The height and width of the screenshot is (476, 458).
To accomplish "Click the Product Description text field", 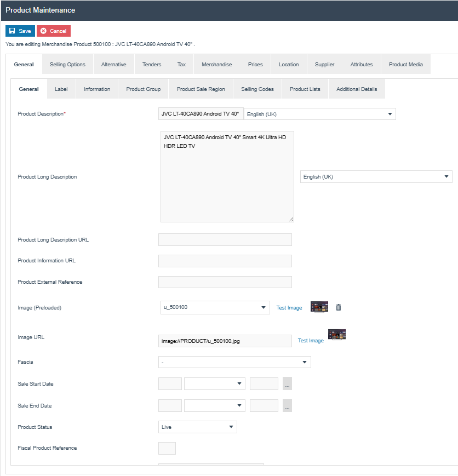I will point(201,114).
